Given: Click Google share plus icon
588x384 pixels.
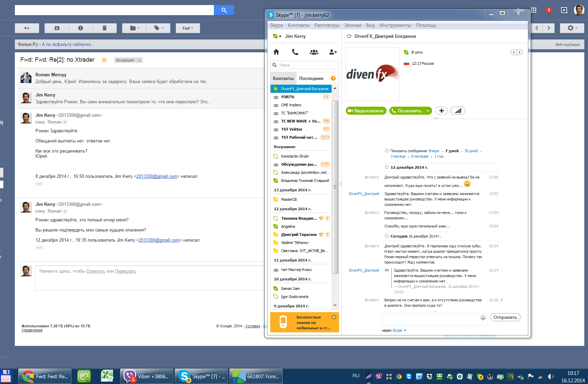Looking at the screenshot, I should coord(564,10).
